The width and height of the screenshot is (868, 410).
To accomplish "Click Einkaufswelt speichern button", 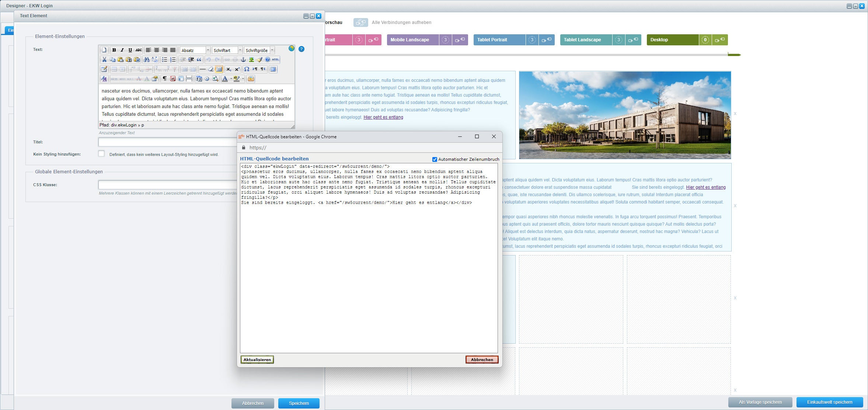I will pos(830,402).
